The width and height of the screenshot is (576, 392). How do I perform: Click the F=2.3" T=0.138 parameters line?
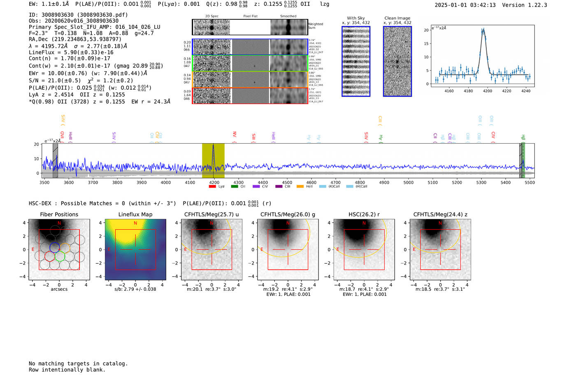[x=91, y=33]
